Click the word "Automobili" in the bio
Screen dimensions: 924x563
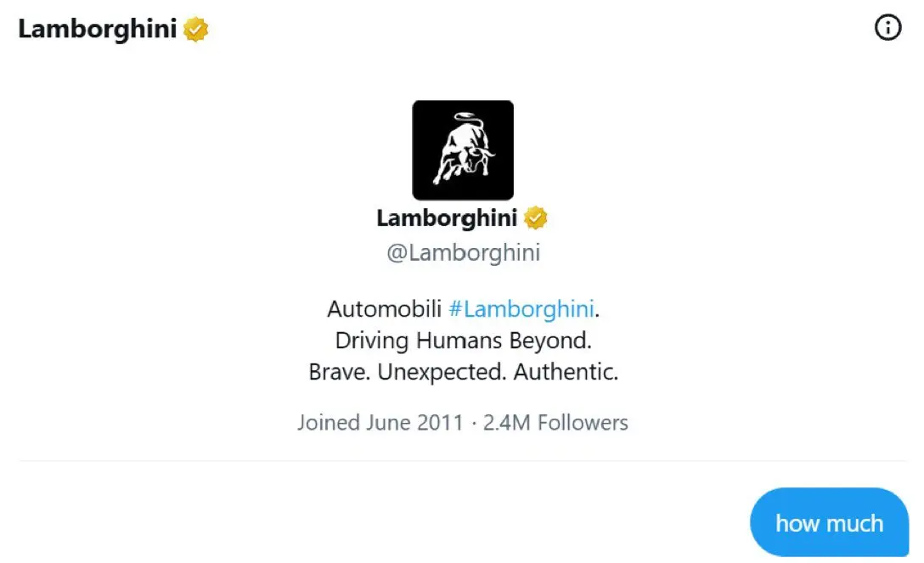click(x=384, y=308)
